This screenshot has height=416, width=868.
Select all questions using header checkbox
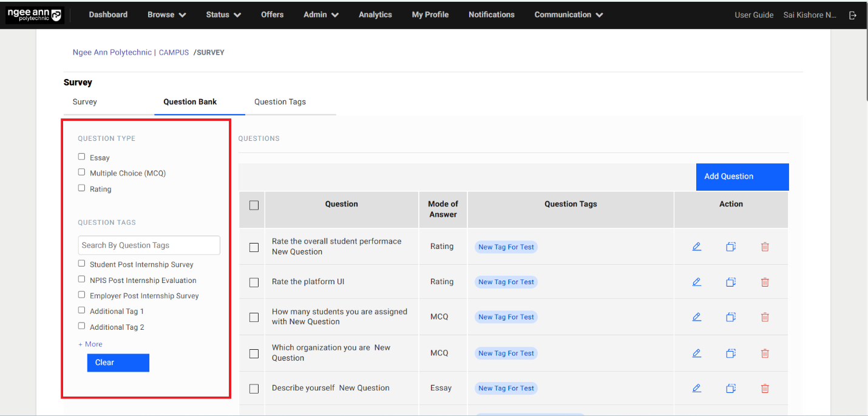pos(254,205)
